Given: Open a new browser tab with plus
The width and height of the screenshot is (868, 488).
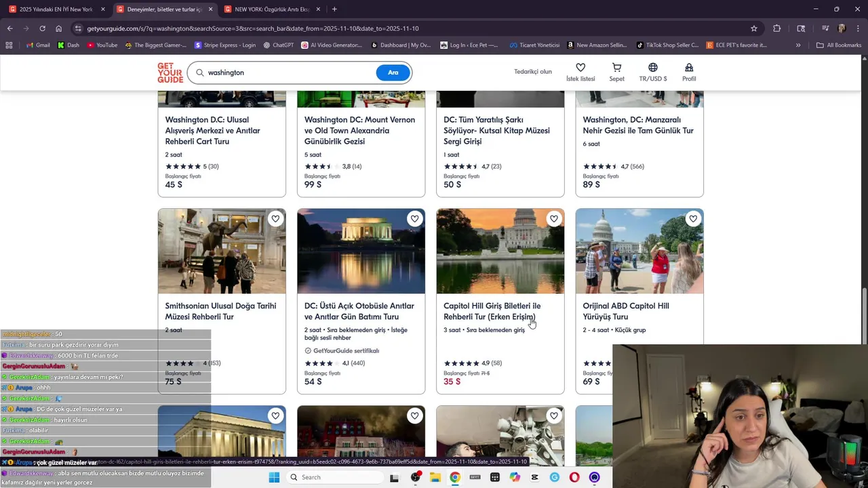Looking at the screenshot, I should coord(334,9).
